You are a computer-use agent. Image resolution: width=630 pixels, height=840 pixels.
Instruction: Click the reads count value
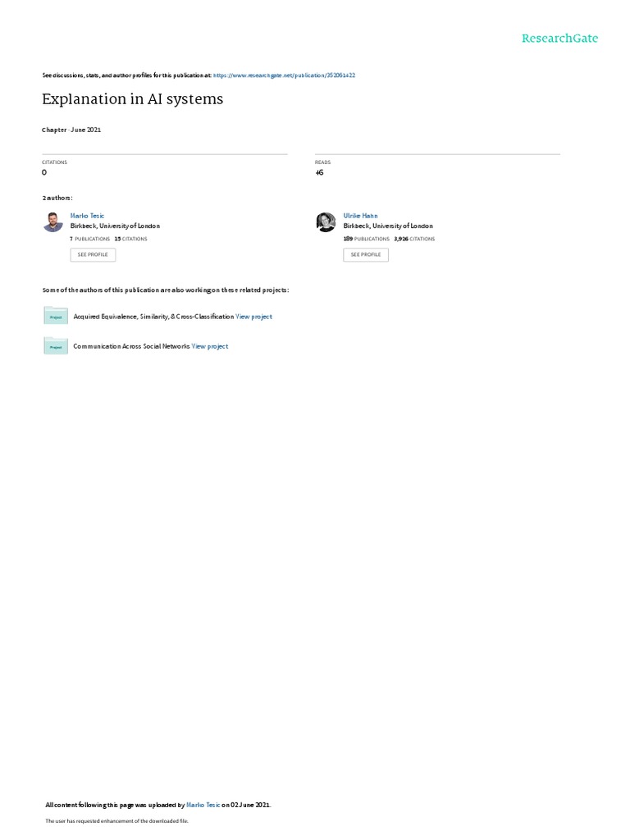point(319,172)
